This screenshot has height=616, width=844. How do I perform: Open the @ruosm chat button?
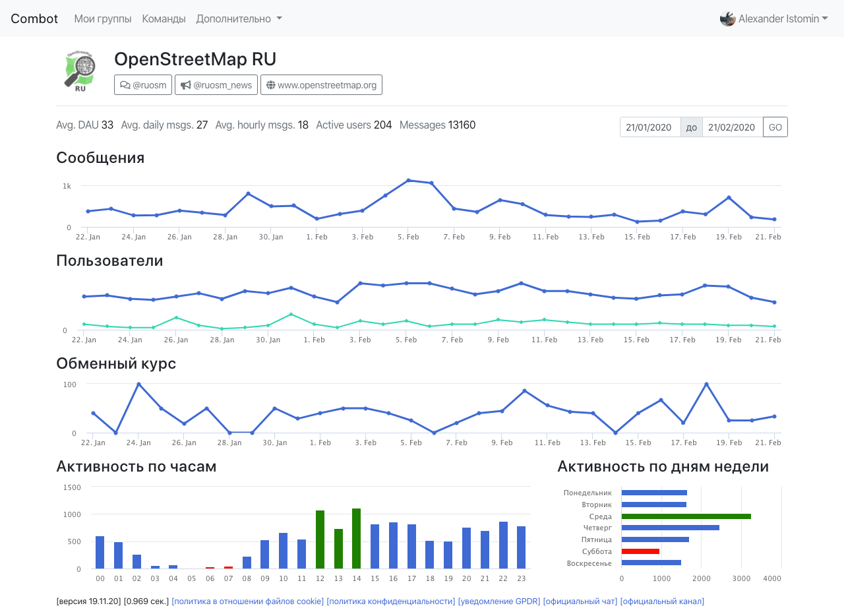tap(143, 85)
